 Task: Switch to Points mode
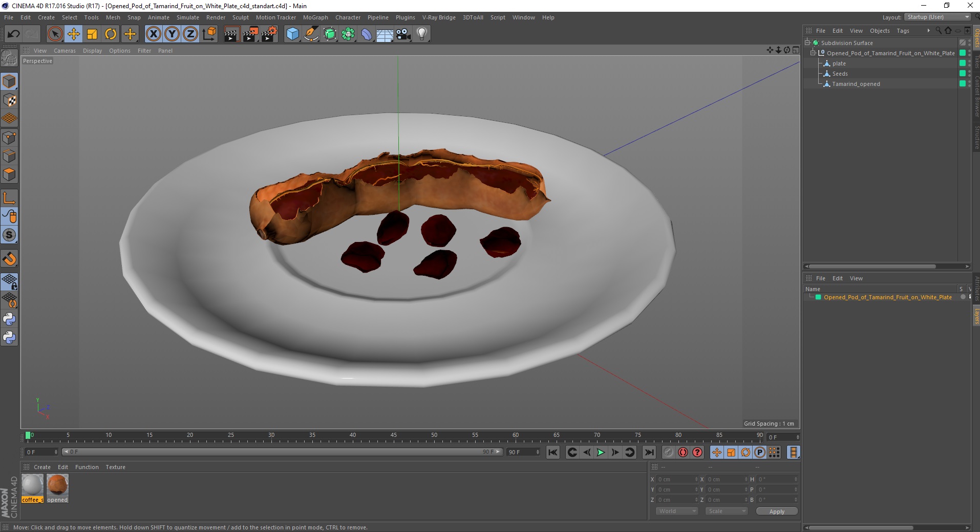(9, 138)
